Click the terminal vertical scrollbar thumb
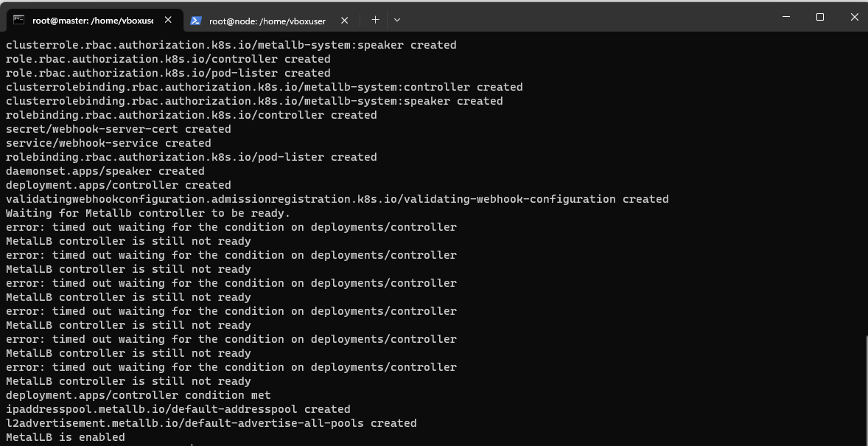Viewport: 868px width, 446px height. [866, 390]
